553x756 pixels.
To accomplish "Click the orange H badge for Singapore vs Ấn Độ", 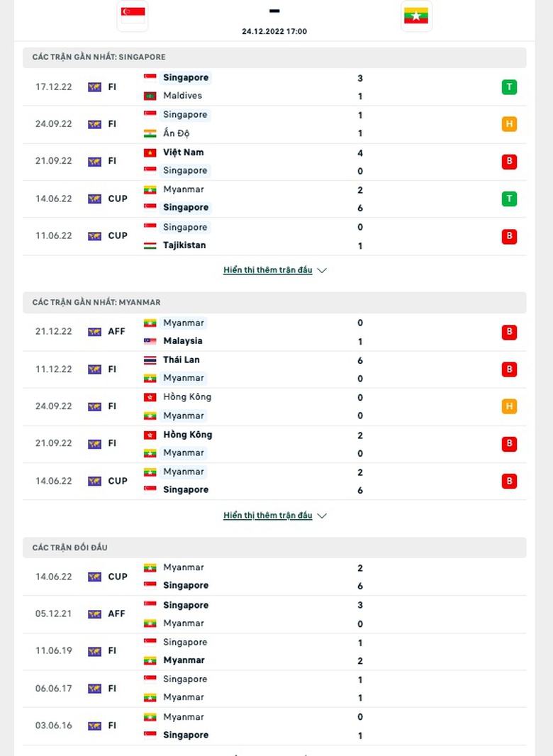I will coord(509,124).
